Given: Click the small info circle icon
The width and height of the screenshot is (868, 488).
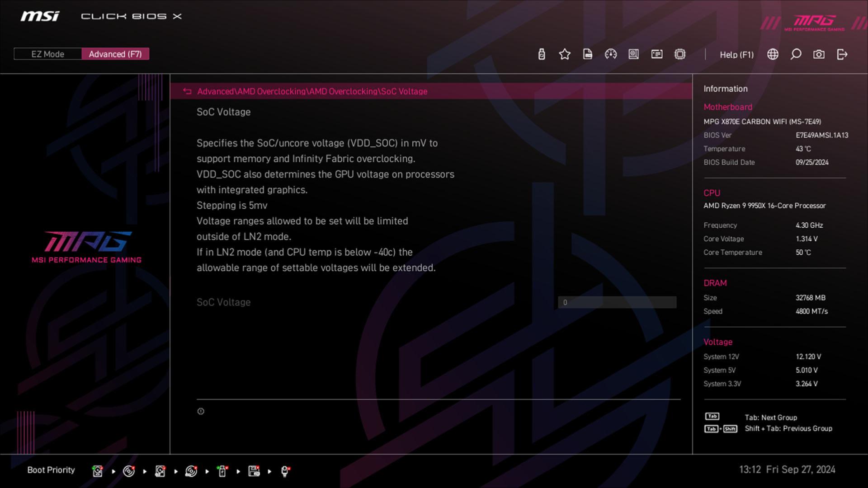Looking at the screenshot, I should [201, 411].
